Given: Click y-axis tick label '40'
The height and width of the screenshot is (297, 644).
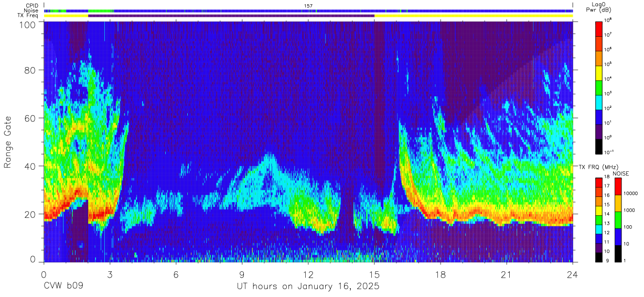Looking at the screenshot, I should pyautogui.click(x=30, y=166).
